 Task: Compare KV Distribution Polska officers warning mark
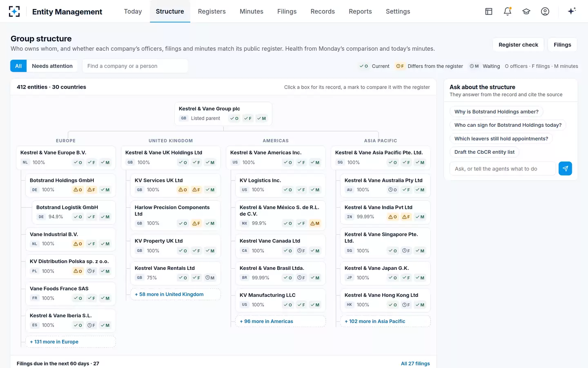tap(78, 271)
